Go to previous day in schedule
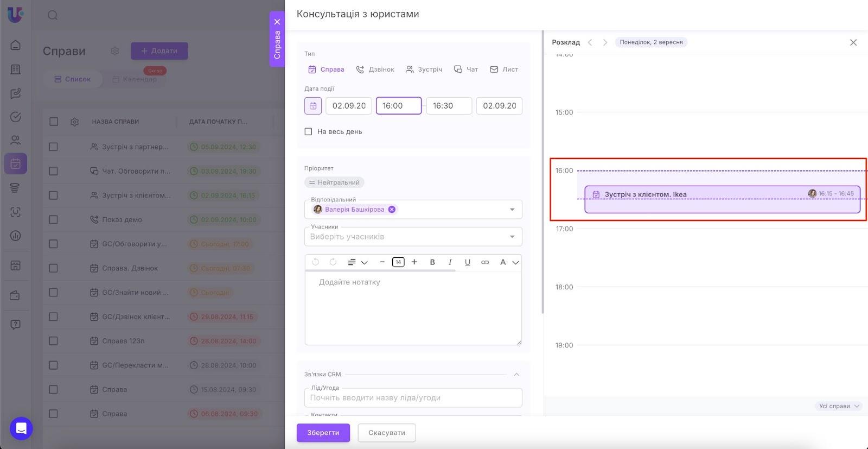Viewport: 868px width, 449px height. [x=590, y=42]
